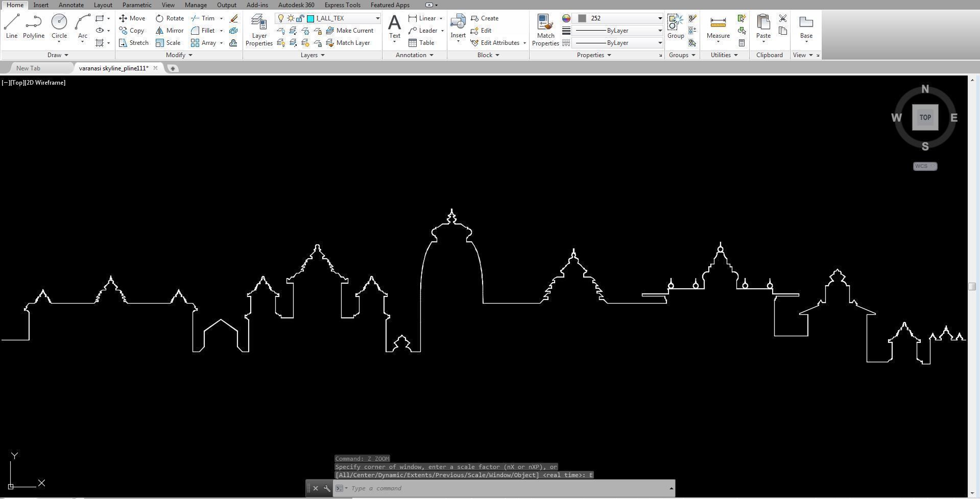Select the Move tool
Screen dimensions: 980x499
[132, 18]
